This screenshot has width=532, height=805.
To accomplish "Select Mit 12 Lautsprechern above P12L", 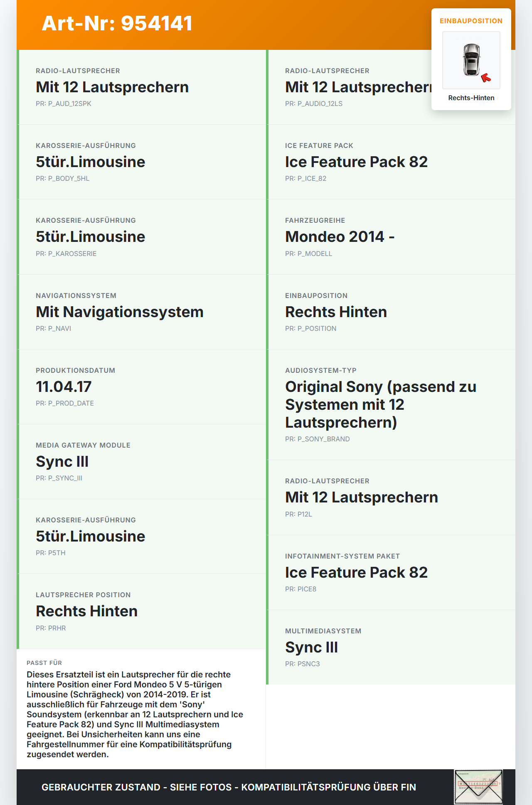I will (x=362, y=497).
